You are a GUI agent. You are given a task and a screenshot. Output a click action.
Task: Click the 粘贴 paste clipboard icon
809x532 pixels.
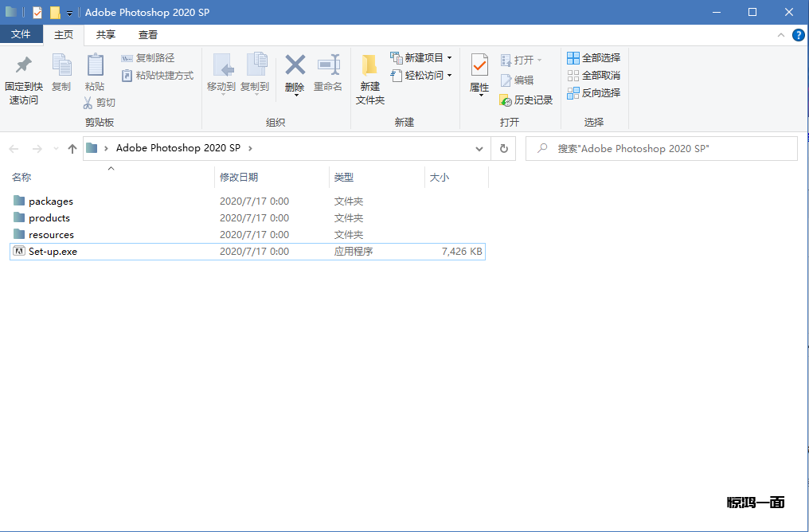click(x=95, y=65)
